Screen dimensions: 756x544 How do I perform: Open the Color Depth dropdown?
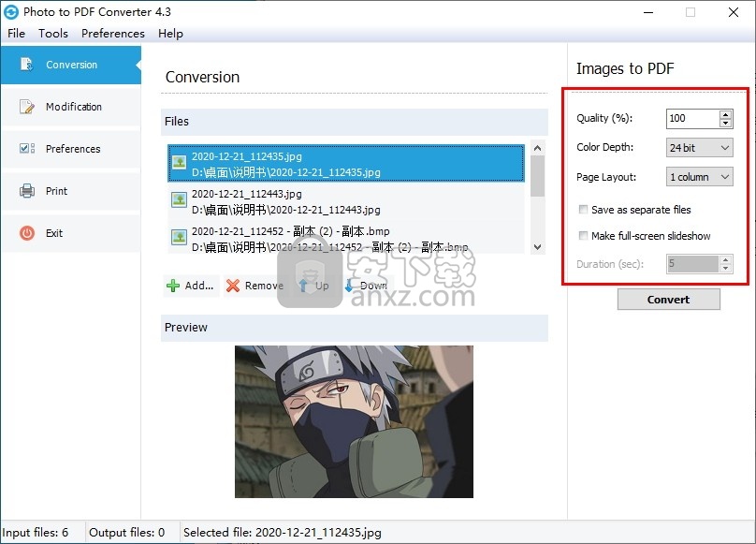click(700, 148)
